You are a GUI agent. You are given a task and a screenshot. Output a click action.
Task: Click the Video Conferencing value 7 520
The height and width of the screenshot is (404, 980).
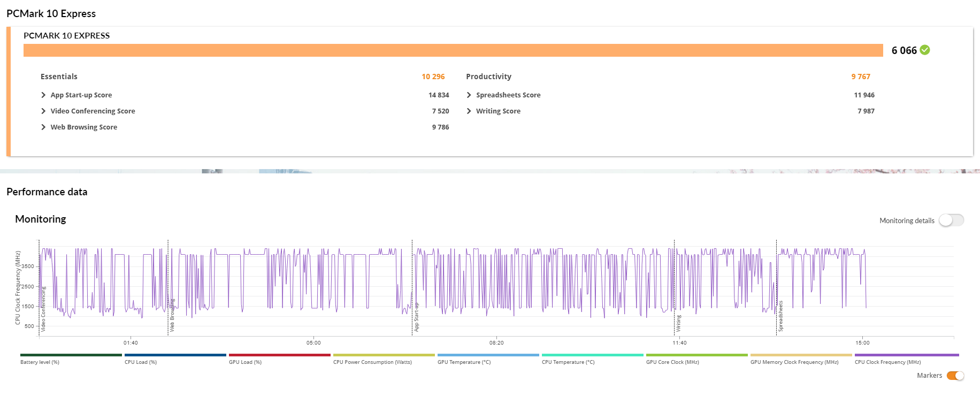(441, 111)
